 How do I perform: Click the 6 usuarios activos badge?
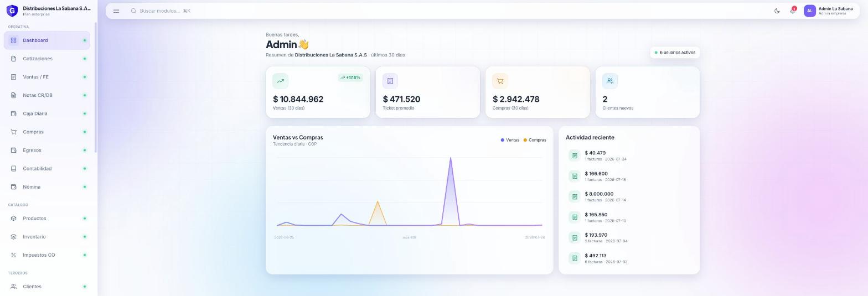pyautogui.click(x=675, y=53)
